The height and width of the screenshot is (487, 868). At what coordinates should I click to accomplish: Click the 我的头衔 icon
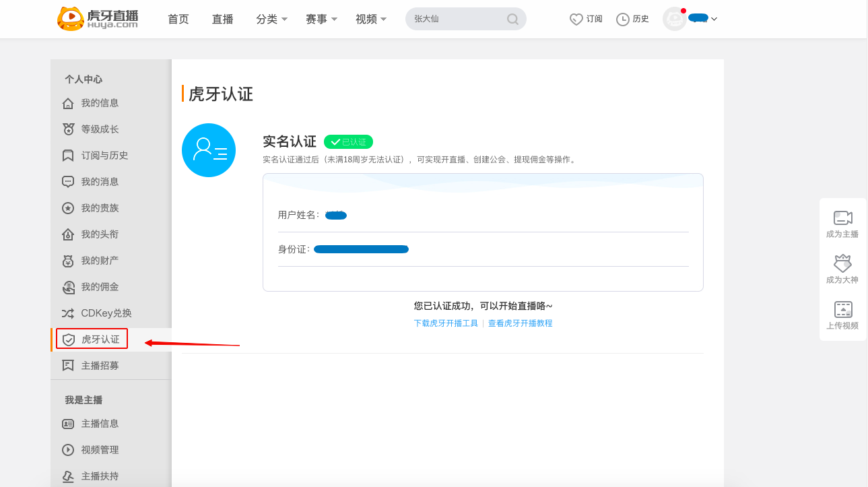pos(68,234)
